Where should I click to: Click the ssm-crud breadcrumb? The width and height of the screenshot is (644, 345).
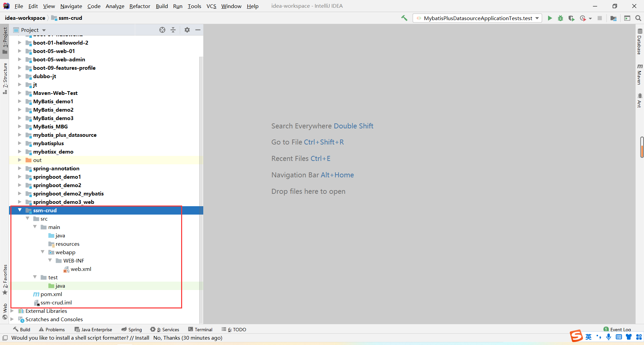67,18
